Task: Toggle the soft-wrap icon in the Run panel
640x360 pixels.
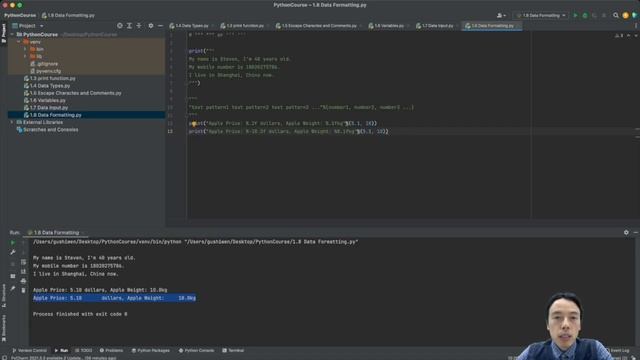Action: [23, 262]
